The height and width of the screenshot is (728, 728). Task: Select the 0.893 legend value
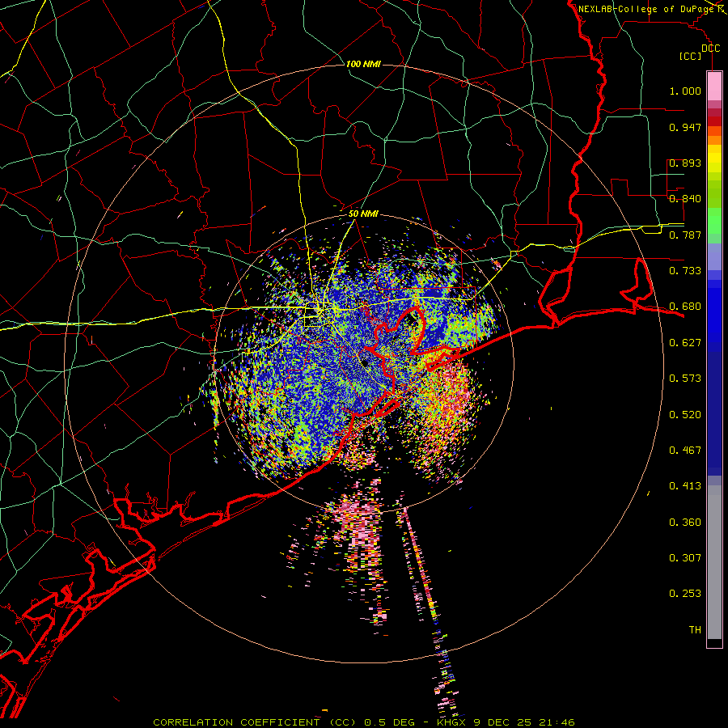685,163
